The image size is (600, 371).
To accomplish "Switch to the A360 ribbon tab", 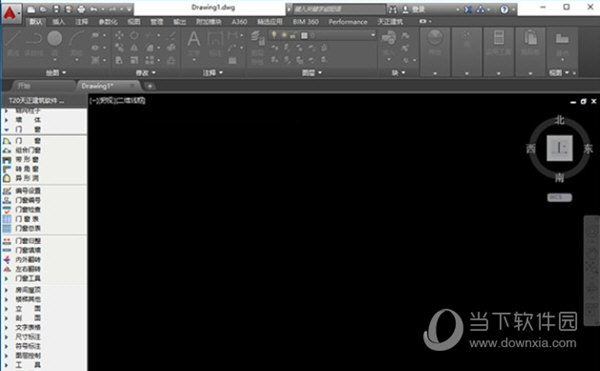I will [x=239, y=22].
